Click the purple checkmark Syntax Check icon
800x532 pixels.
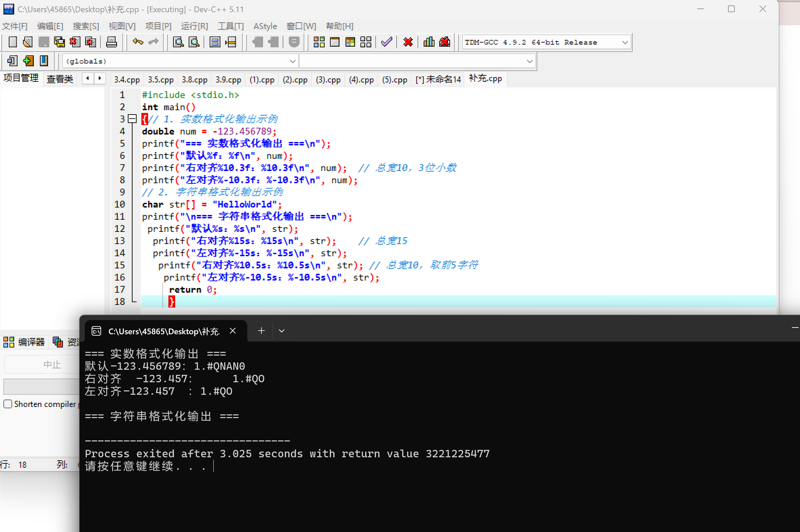[x=386, y=42]
